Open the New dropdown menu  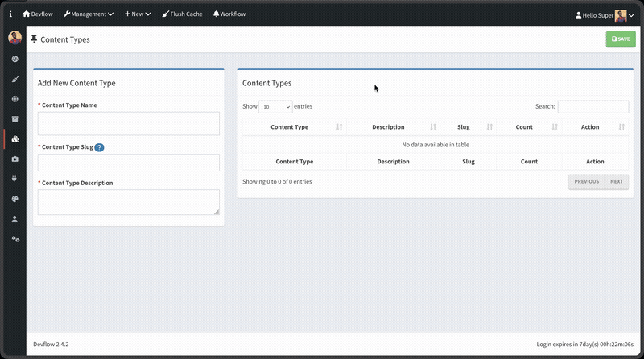click(x=138, y=14)
